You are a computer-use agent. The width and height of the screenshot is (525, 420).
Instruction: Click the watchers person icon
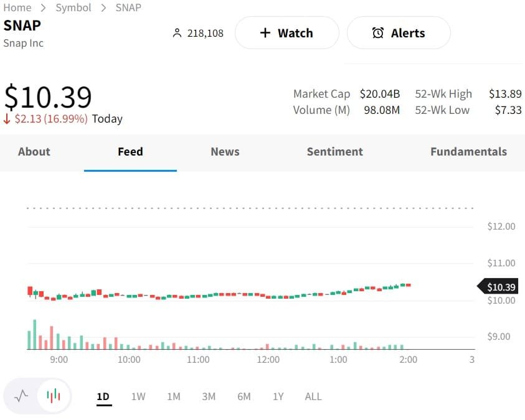(x=176, y=33)
